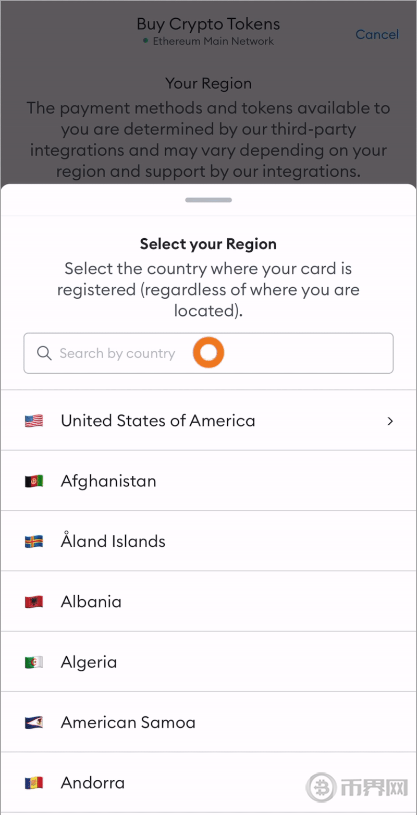Select Albania from the region list
This screenshot has height=815, width=419.
point(208,602)
